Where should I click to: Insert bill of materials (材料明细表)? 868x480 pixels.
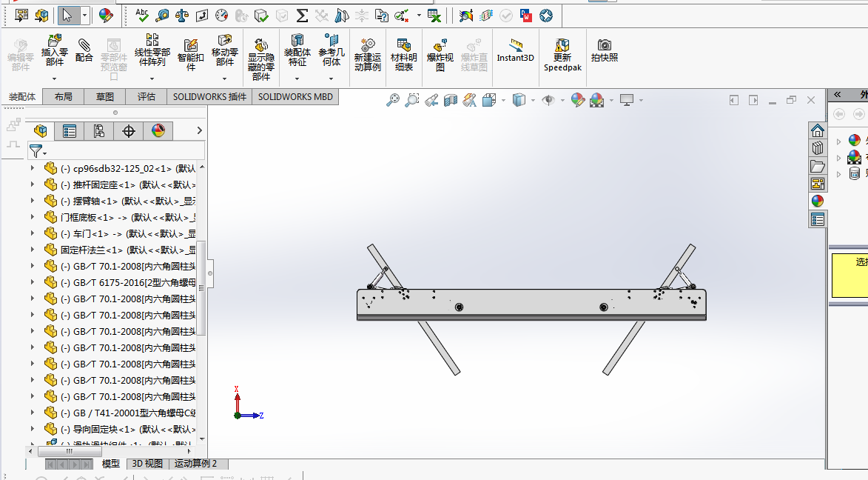(403, 54)
